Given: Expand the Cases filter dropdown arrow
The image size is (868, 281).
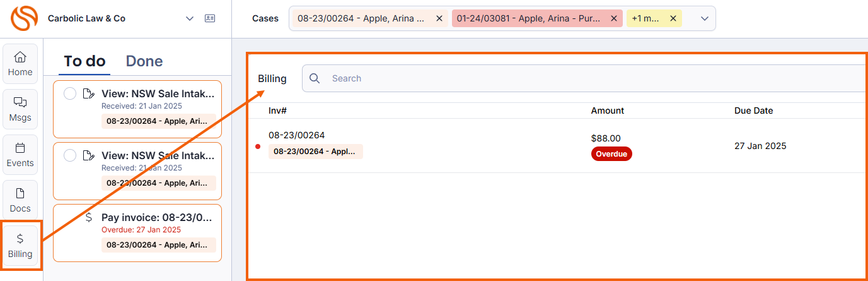Looking at the screenshot, I should pos(705,19).
